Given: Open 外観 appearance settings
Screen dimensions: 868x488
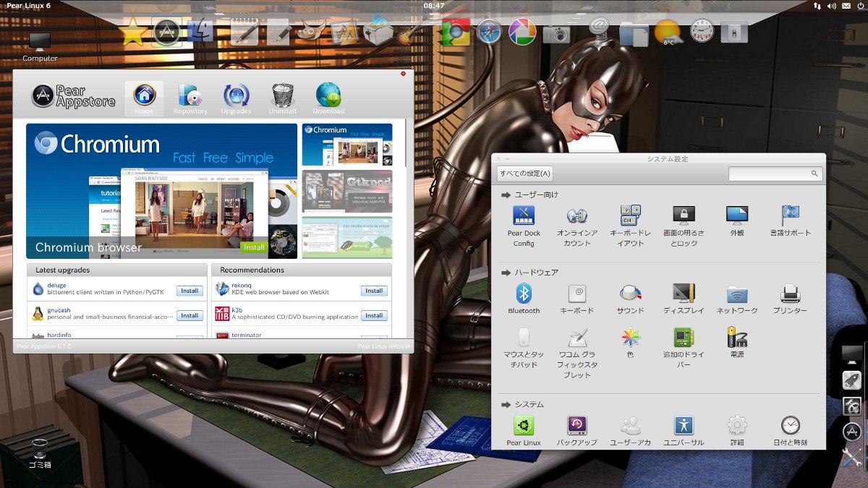Looking at the screenshot, I should (737, 221).
